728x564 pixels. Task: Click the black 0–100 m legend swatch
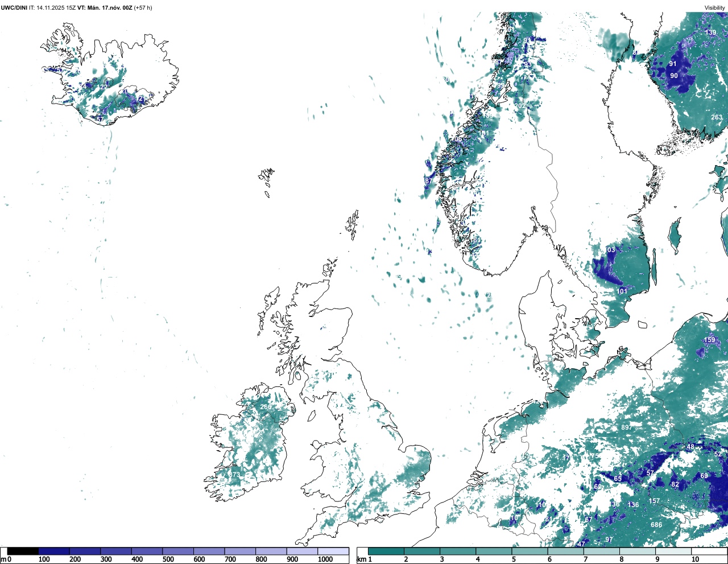pyautogui.click(x=23, y=551)
